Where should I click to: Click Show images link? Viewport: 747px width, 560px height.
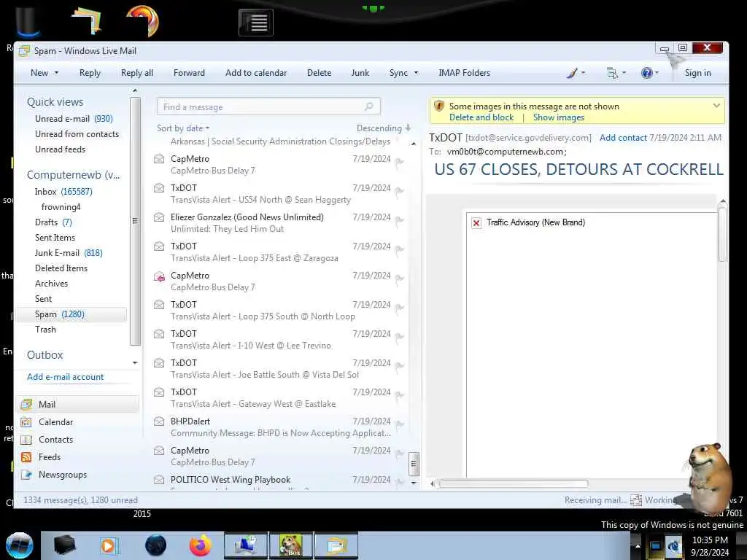(558, 117)
